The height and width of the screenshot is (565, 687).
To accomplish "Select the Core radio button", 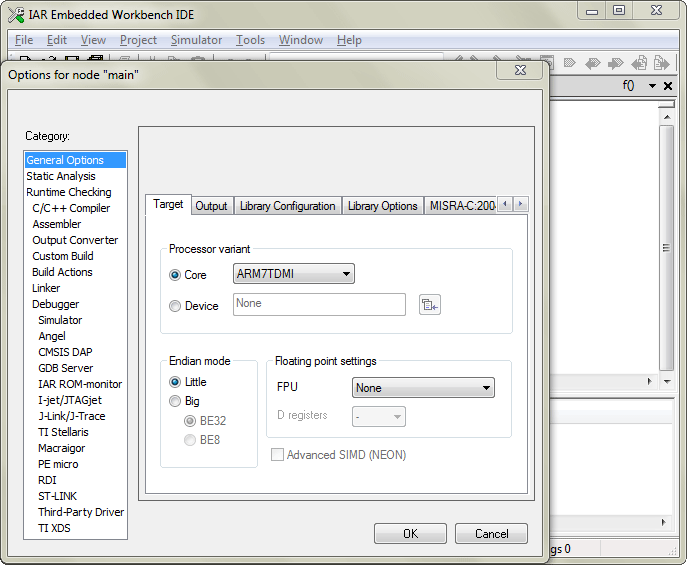I will pos(175,275).
